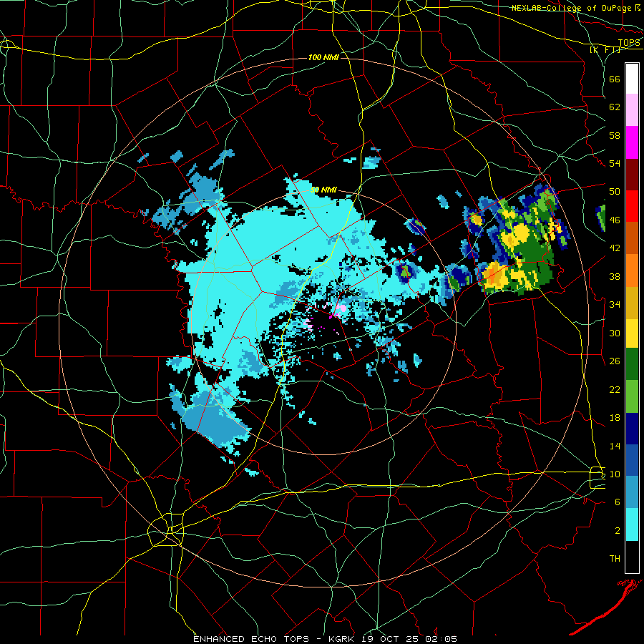
Task: Click the light green 22 kft legend swatch
Action: (632, 396)
